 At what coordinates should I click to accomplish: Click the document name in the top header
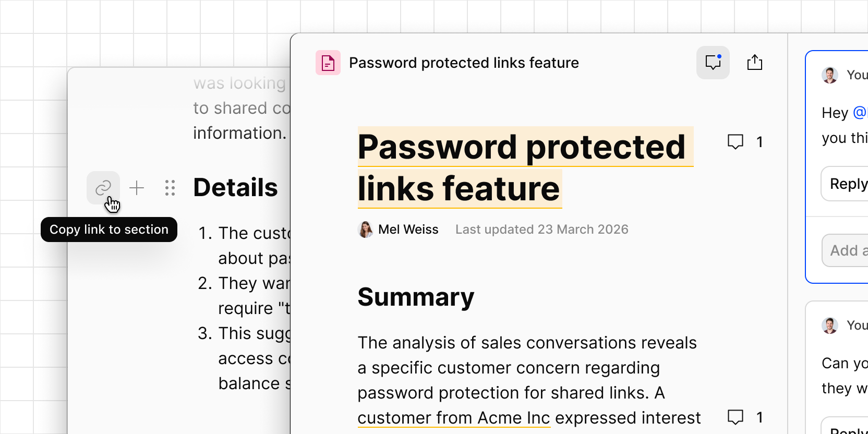coord(464,63)
